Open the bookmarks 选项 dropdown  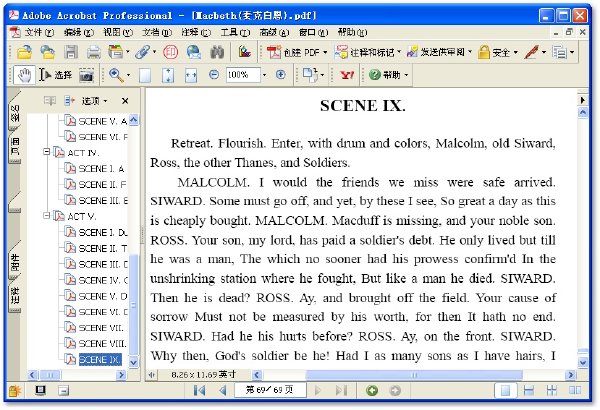[x=94, y=101]
